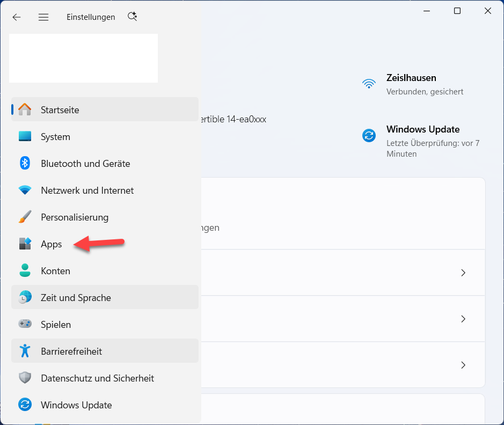
Task: Click the sidebar Windows Update sync icon
Action: (25, 405)
